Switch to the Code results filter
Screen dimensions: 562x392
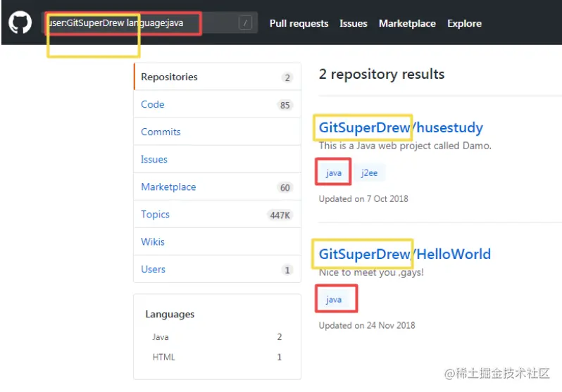(217, 104)
